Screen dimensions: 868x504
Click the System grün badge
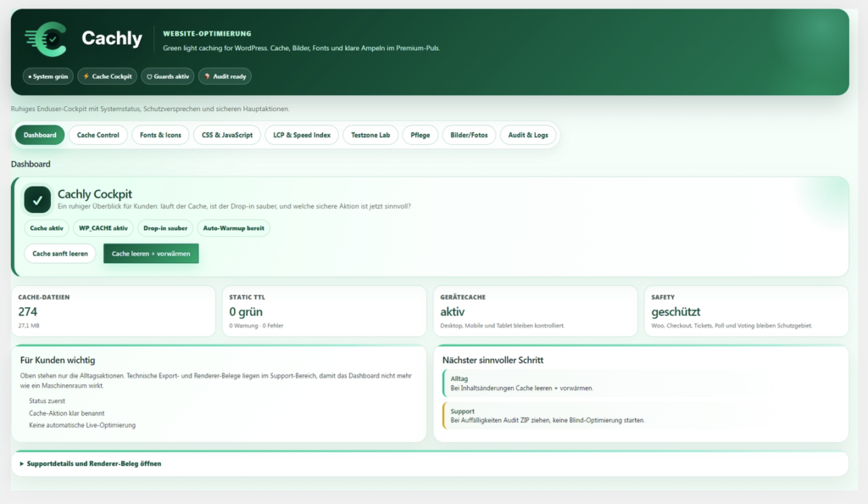point(48,76)
